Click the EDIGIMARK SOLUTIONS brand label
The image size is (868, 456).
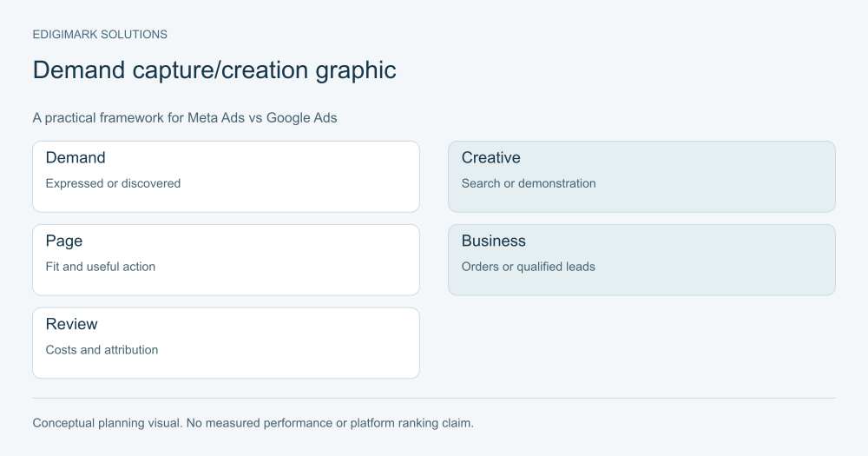[x=100, y=35]
